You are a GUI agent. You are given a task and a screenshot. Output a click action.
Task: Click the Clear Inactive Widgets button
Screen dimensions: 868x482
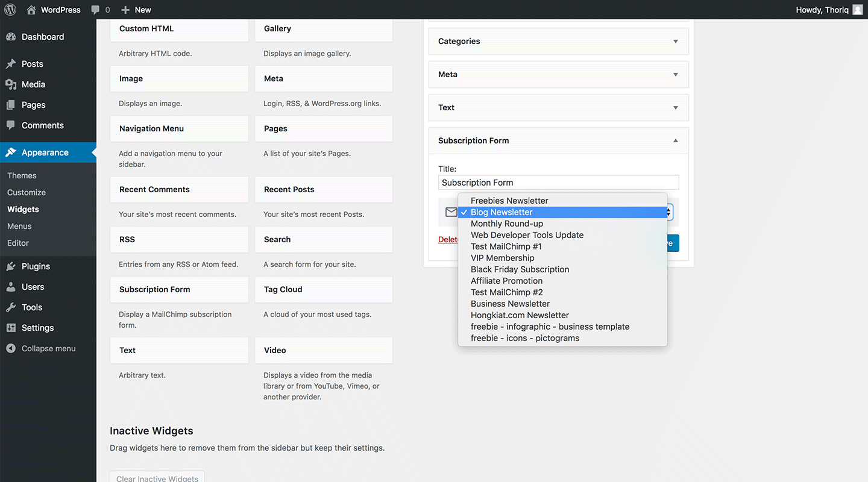[157, 478]
